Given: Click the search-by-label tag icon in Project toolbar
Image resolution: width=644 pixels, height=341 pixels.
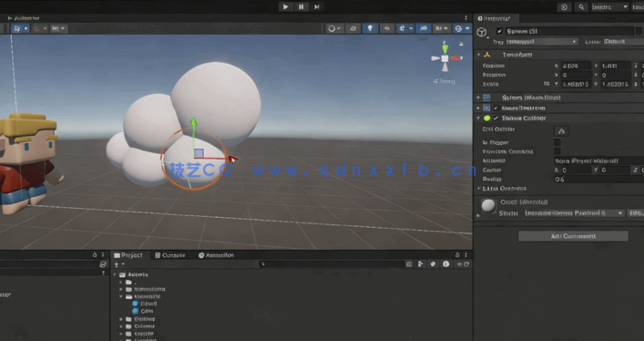Looking at the screenshot, I should pyautogui.click(x=433, y=264).
